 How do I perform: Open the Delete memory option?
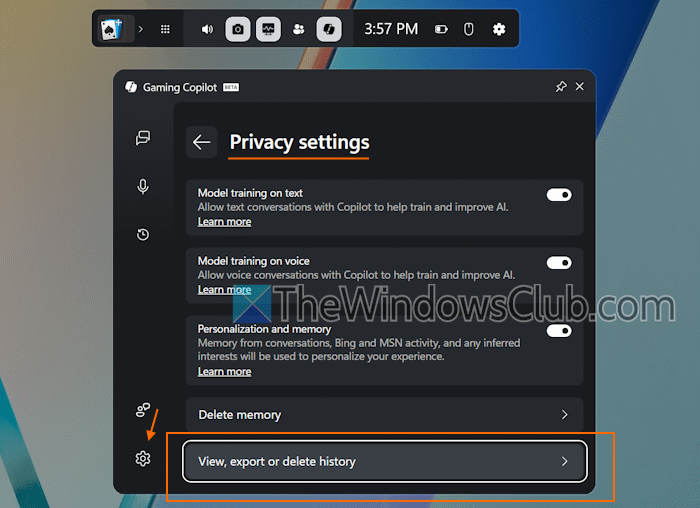(x=384, y=415)
